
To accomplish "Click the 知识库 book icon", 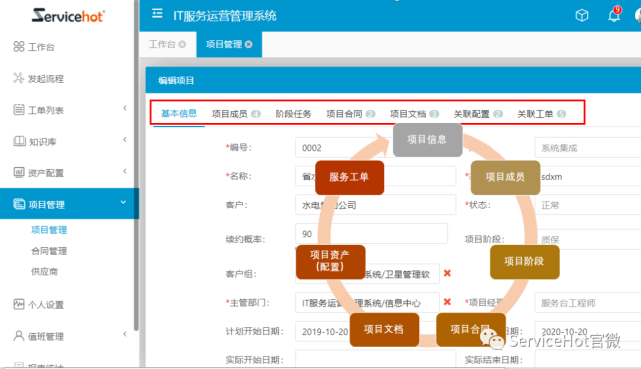I will (19, 141).
